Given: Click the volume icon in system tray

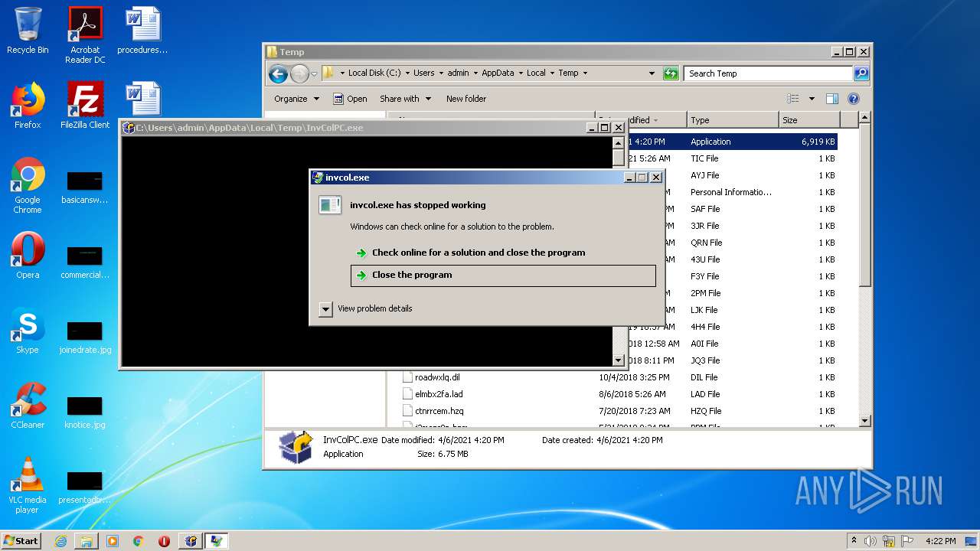Looking at the screenshot, I should click(871, 541).
